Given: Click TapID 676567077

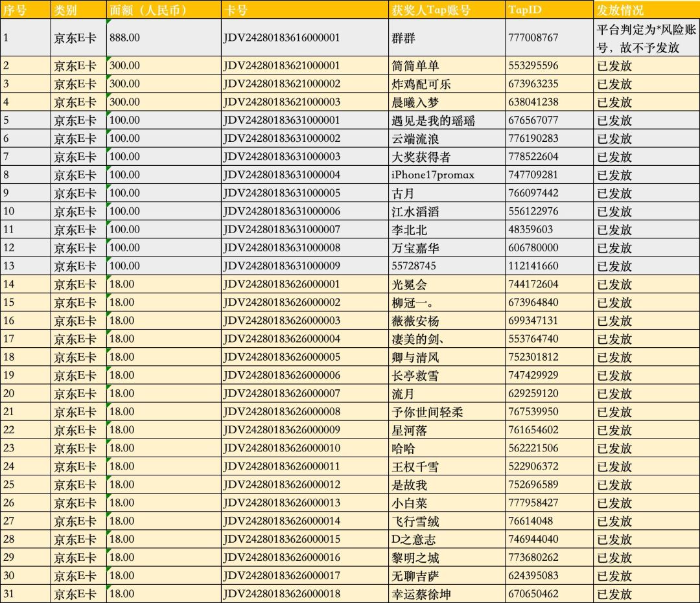Looking at the screenshot, I should coord(533,120).
